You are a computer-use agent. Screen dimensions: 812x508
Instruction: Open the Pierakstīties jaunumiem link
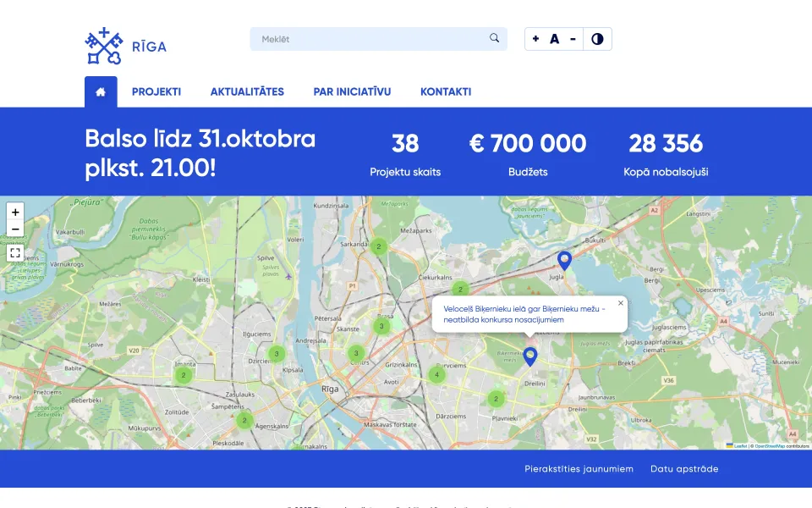coord(579,468)
